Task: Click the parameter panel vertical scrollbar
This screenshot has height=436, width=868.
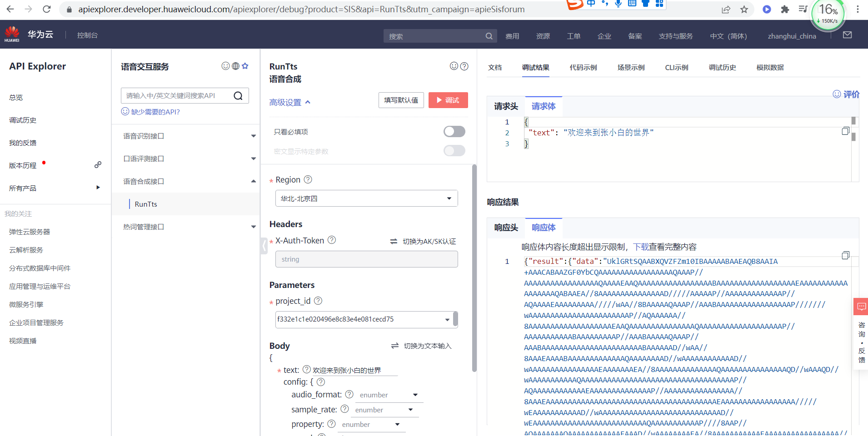Action: coord(474,268)
